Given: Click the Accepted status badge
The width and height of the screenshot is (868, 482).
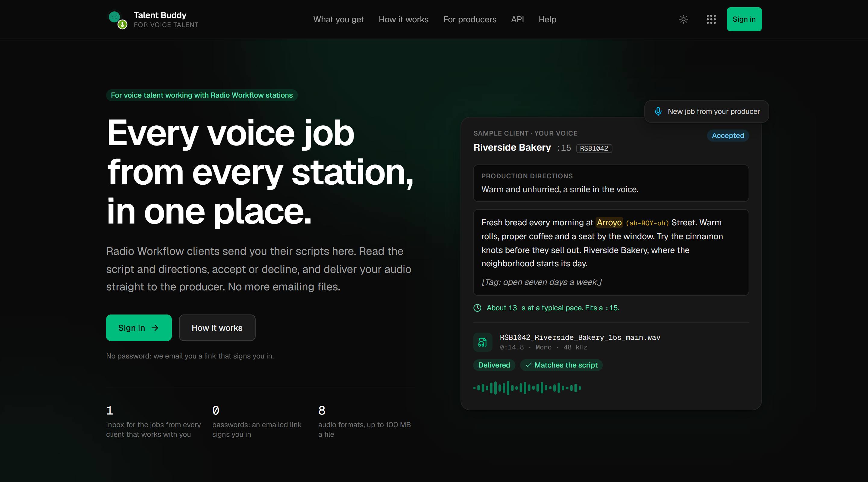Looking at the screenshot, I should tap(728, 135).
